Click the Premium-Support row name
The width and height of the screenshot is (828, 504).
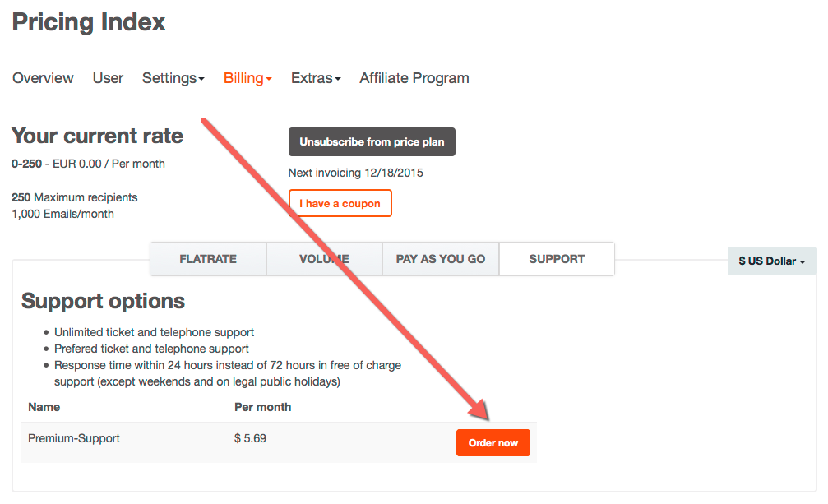coord(74,438)
